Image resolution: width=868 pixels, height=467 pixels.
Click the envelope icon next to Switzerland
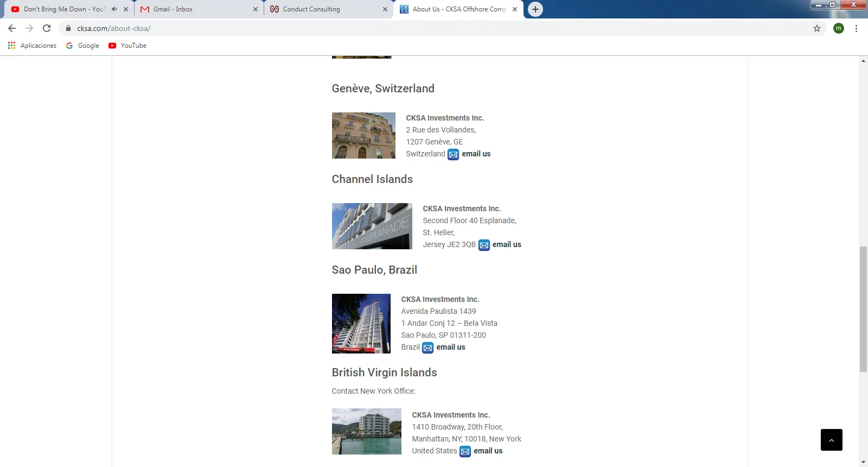(453, 154)
